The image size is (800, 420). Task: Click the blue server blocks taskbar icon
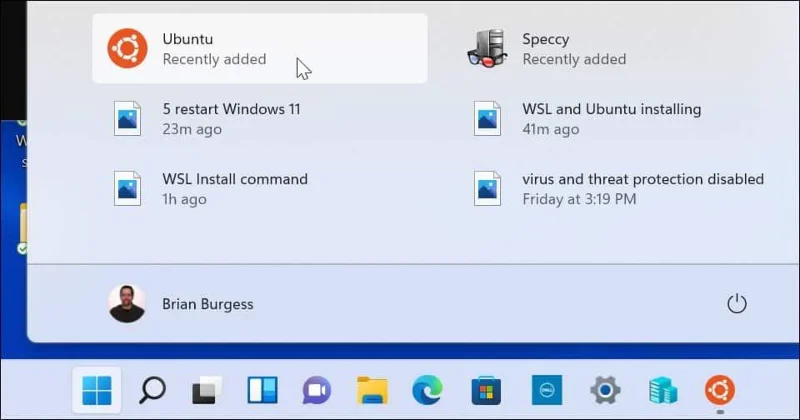[x=663, y=390]
